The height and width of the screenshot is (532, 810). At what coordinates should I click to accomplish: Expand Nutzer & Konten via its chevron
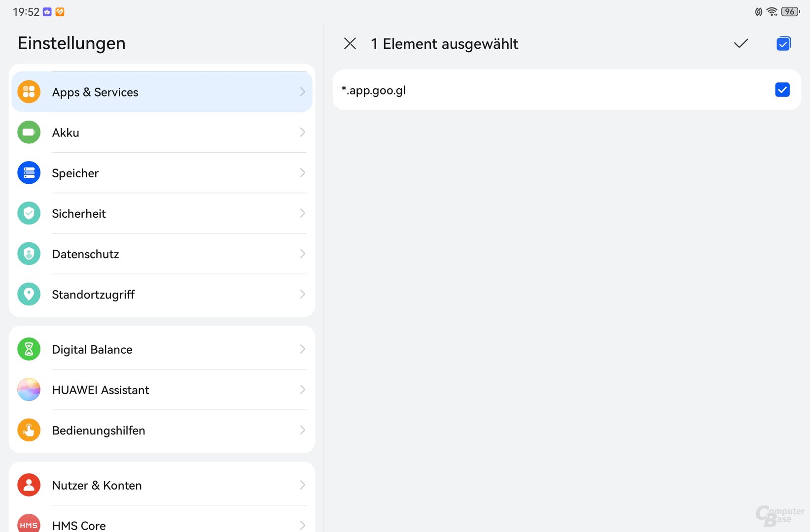click(302, 485)
